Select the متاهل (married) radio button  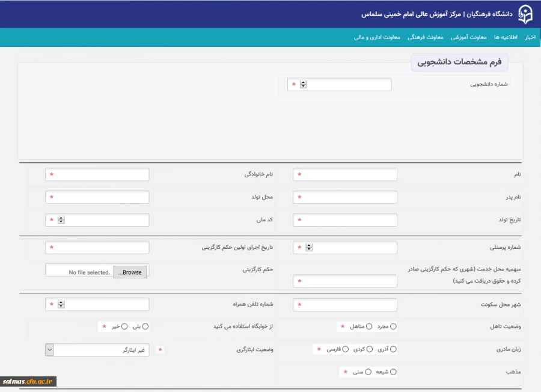(x=369, y=326)
